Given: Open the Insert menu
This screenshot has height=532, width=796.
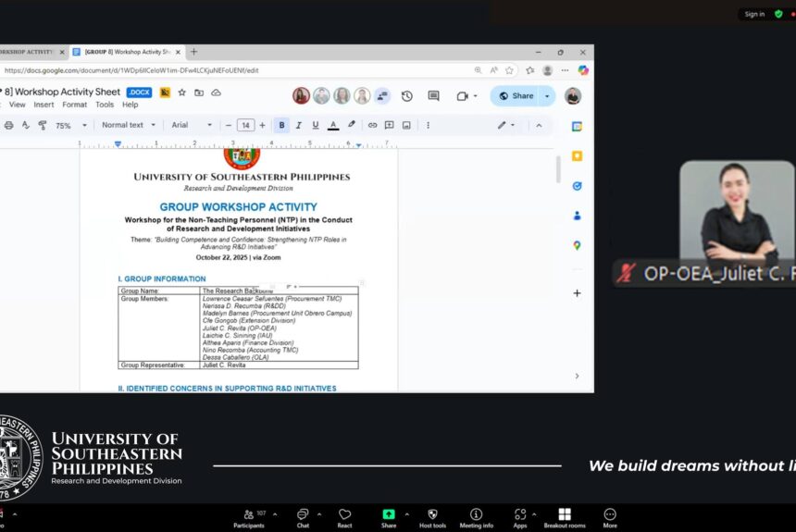Looking at the screenshot, I should tap(44, 105).
